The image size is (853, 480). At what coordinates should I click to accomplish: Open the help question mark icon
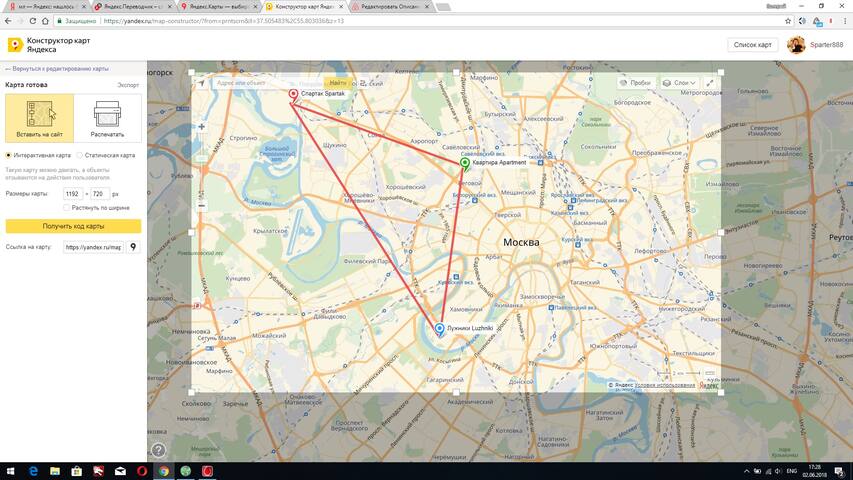(x=158, y=450)
